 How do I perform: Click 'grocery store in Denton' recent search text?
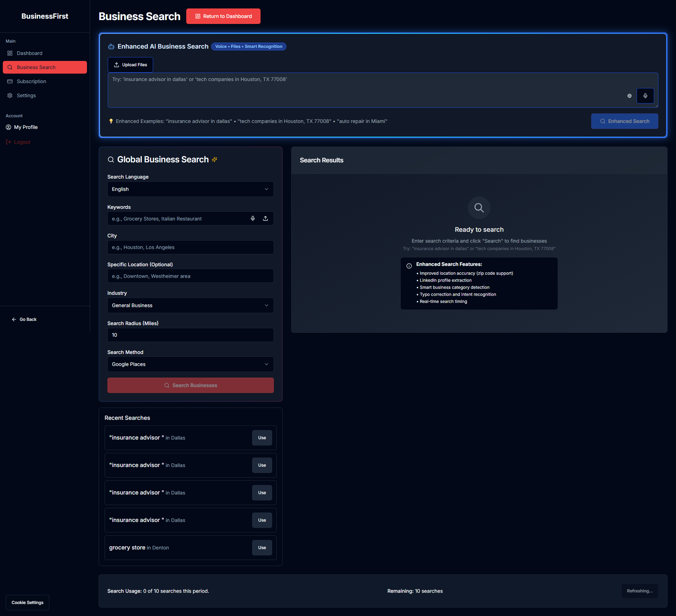[139, 548]
